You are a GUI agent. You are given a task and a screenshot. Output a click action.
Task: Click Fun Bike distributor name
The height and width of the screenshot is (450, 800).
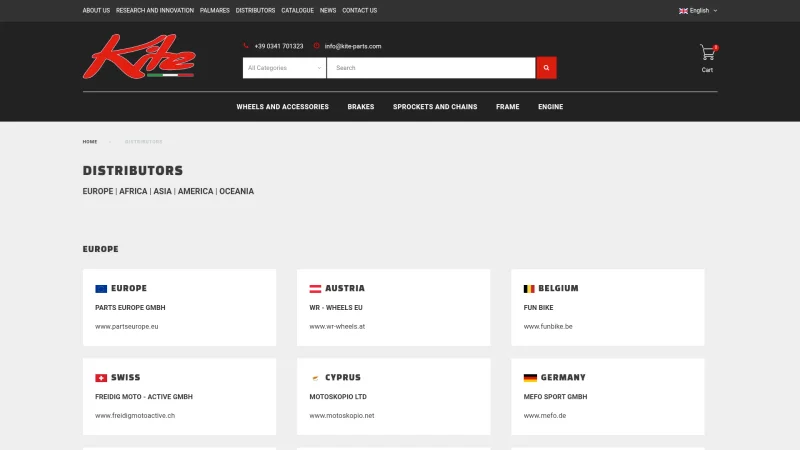click(x=538, y=308)
